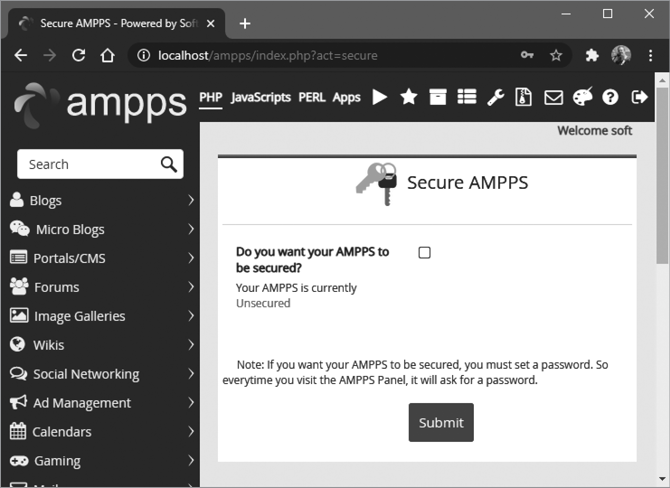Image resolution: width=670 pixels, height=488 pixels.
Task: Open the archive box icon
Action: [437, 97]
